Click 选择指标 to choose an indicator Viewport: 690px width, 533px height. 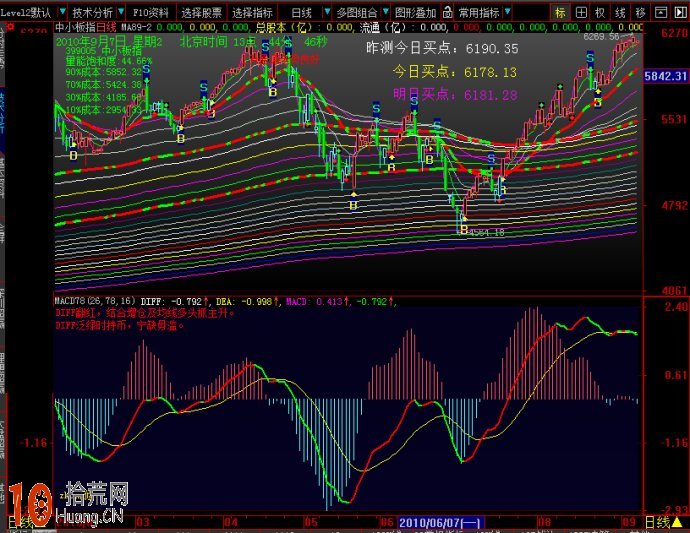point(252,12)
